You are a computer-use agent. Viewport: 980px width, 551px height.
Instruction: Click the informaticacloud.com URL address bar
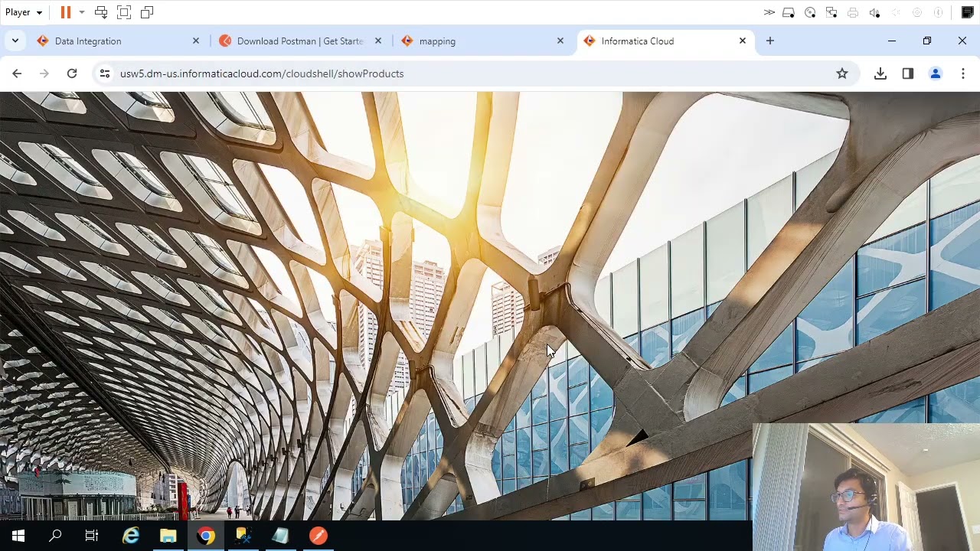click(475, 73)
